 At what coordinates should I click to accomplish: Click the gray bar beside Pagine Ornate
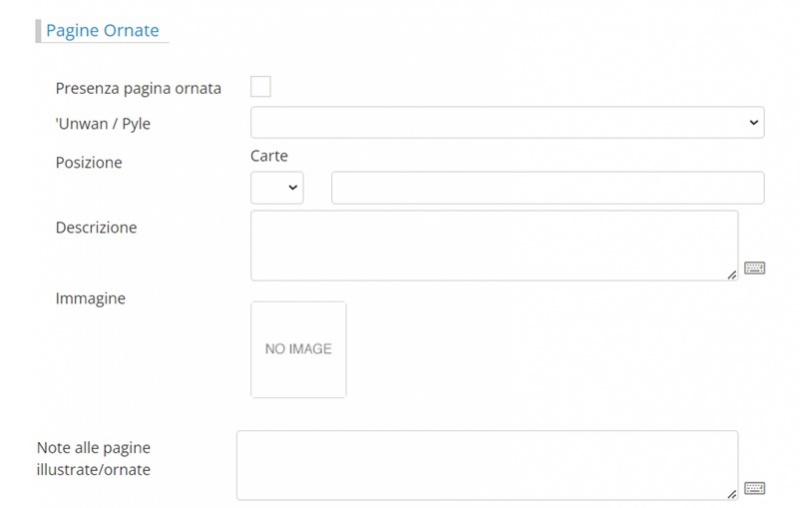38,30
